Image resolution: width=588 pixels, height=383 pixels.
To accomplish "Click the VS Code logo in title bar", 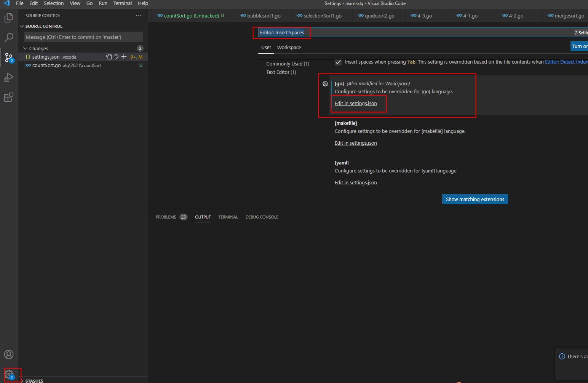I will [x=6, y=3].
